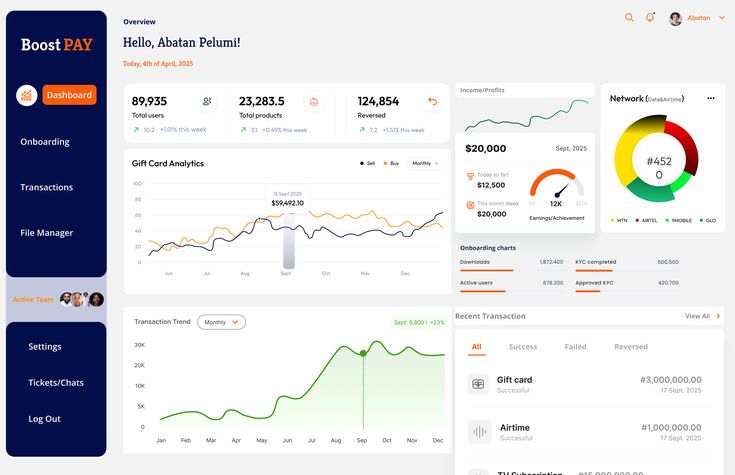Toggle MTN legend in Network chart
This screenshot has width=735, height=475.
pos(617,220)
